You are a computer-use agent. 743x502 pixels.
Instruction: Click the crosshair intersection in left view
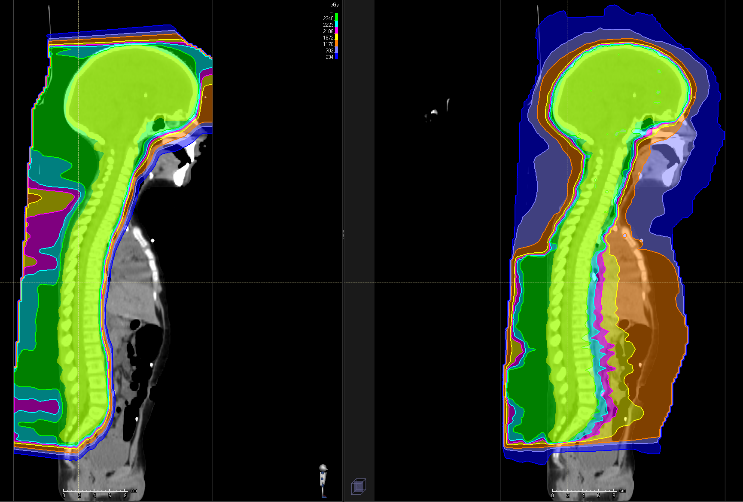pyautogui.click(x=76, y=282)
